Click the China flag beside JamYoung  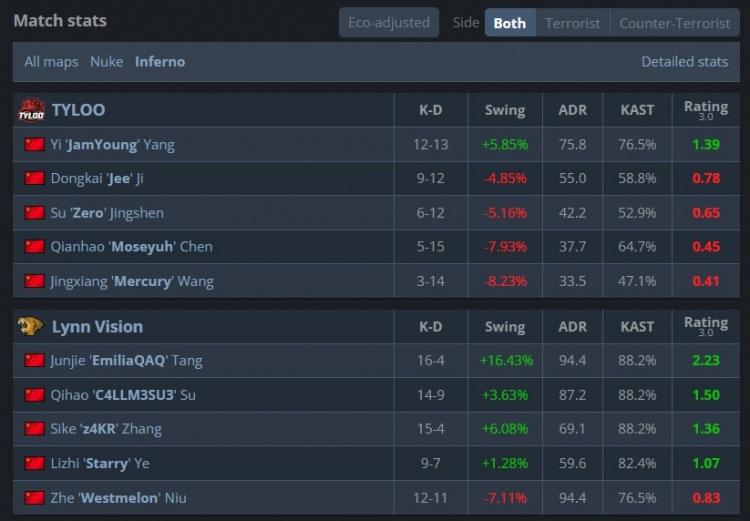[x=34, y=144]
